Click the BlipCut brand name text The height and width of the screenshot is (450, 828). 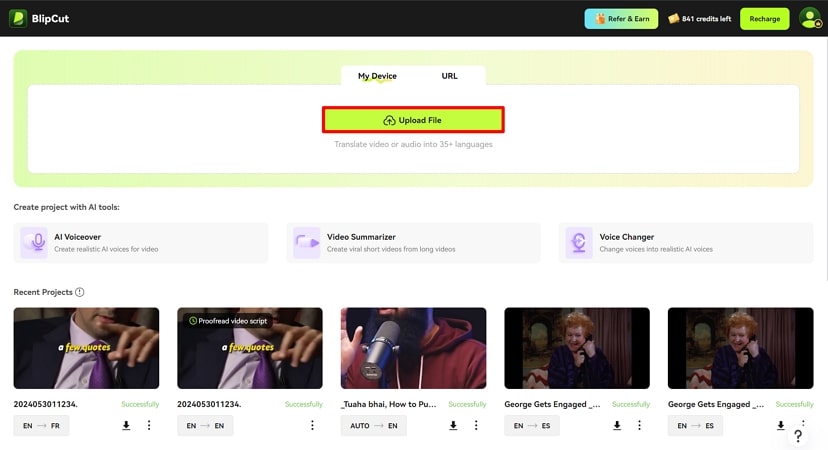[x=50, y=18]
